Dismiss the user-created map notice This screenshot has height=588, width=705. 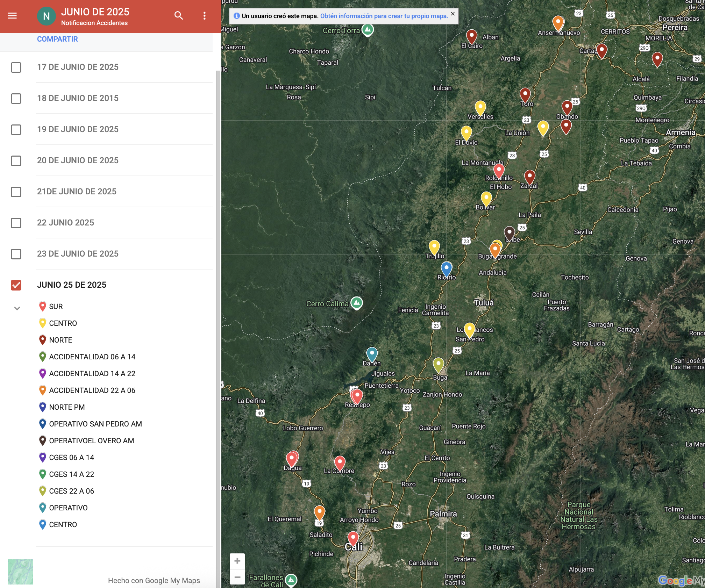pos(453,14)
